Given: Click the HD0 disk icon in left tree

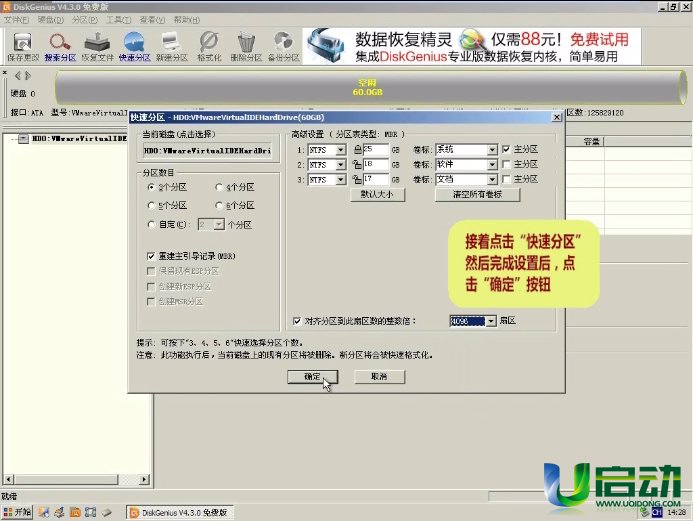Looking at the screenshot, I should click(x=23, y=139).
